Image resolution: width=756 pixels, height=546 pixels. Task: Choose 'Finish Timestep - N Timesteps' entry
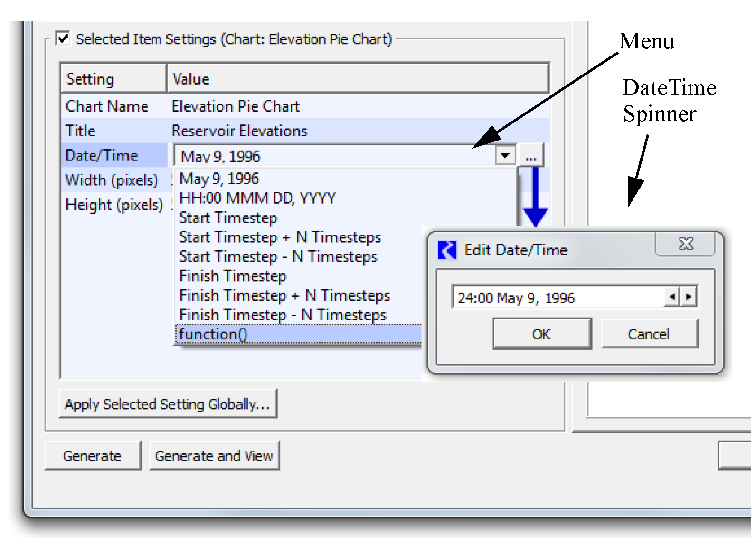click(283, 315)
